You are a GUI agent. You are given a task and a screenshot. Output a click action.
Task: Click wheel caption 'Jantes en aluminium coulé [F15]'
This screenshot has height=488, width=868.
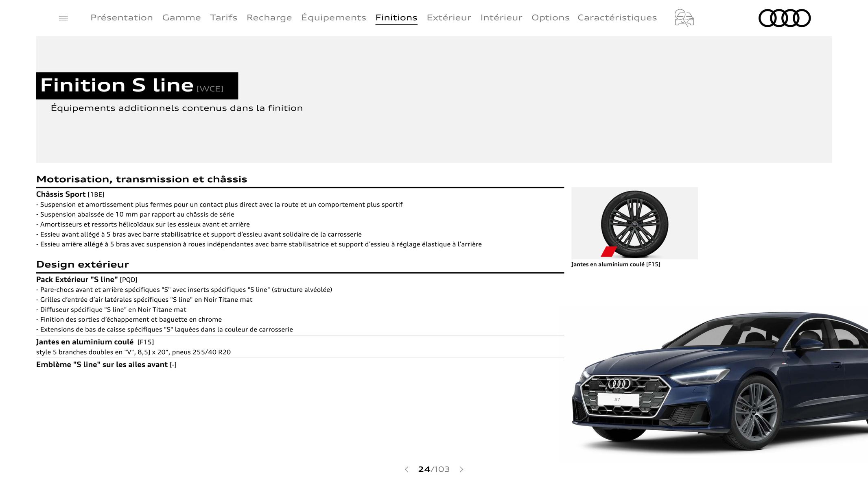(616, 264)
